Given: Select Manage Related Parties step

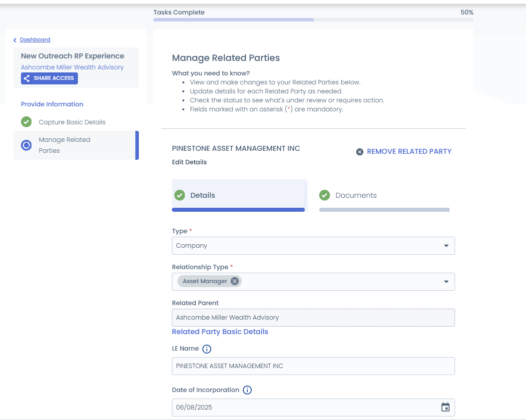Looking at the screenshot, I should point(76,145).
